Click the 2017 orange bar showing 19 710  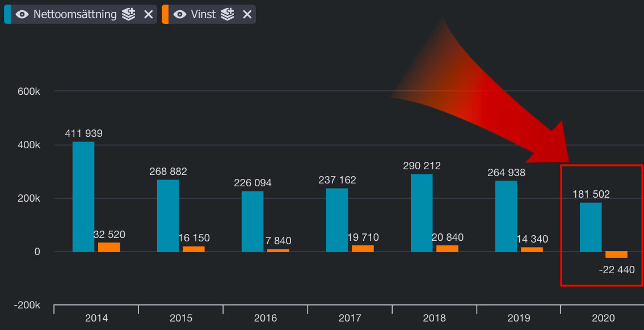pyautogui.click(x=363, y=249)
